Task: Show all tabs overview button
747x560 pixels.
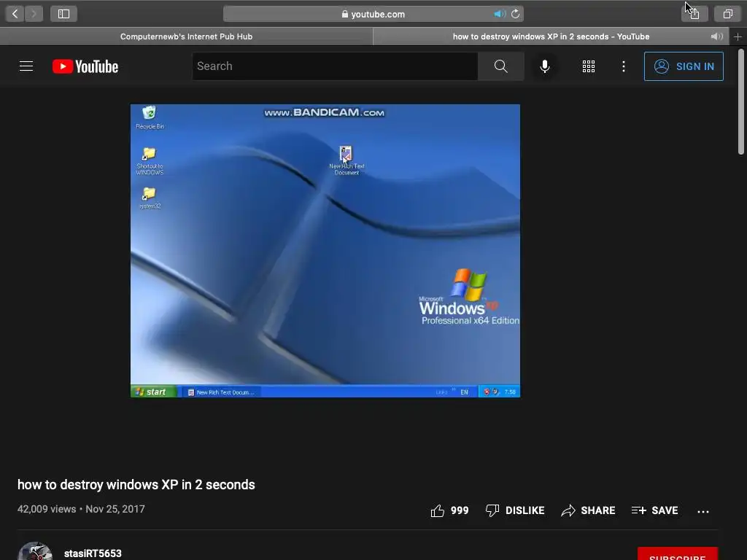Action: 727,14
